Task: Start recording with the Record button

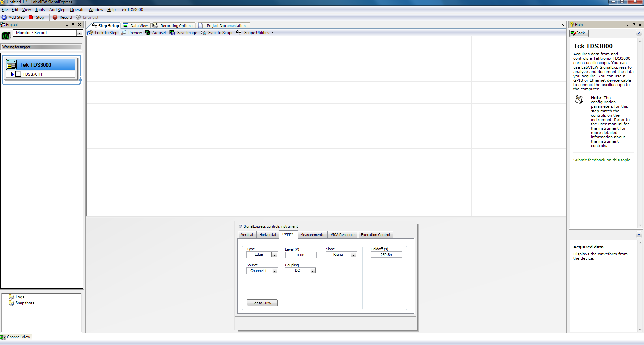Action: (62, 17)
